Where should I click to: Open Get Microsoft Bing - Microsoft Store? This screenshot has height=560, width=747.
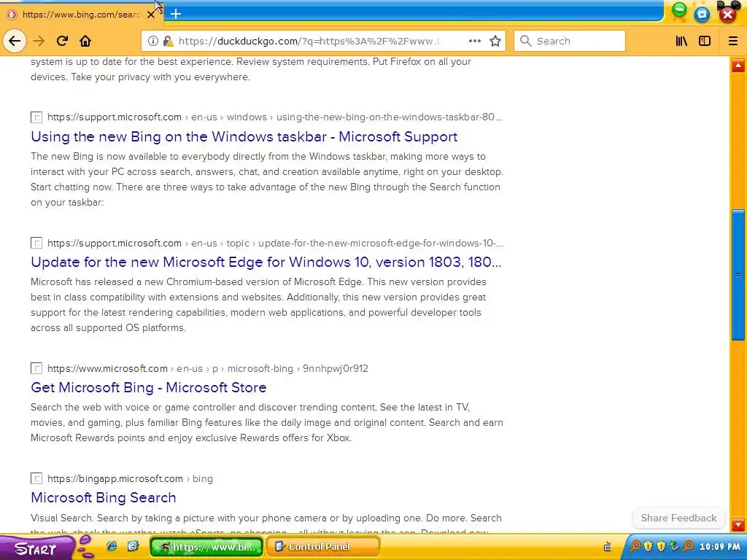(x=149, y=387)
